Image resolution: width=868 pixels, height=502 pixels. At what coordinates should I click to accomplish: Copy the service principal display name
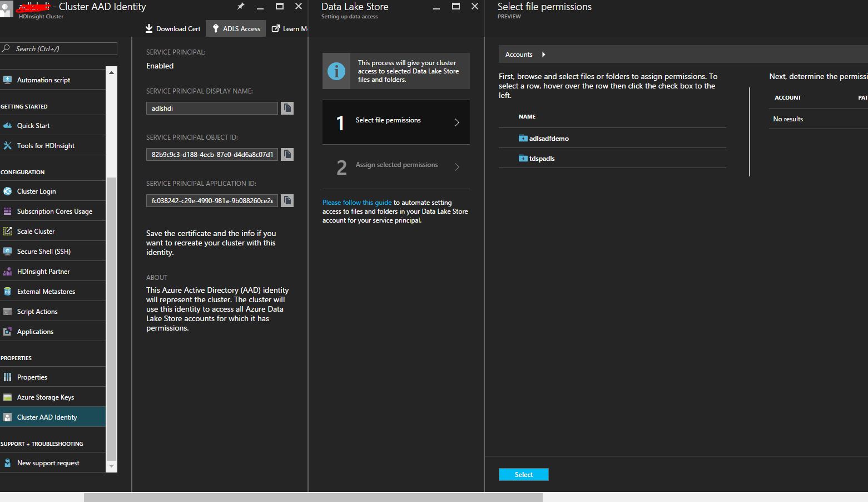tap(287, 108)
